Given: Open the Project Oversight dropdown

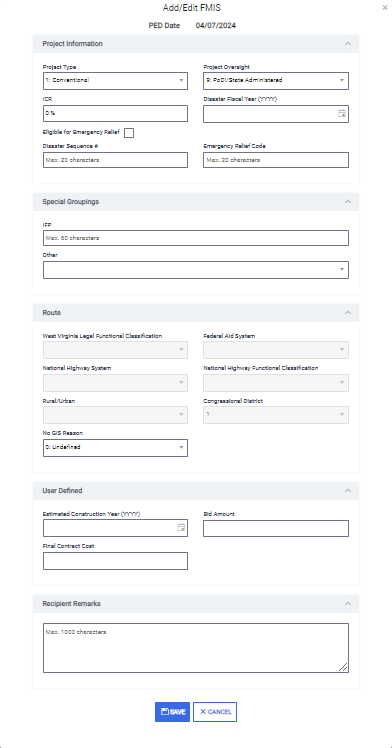Looking at the screenshot, I should pos(276,81).
